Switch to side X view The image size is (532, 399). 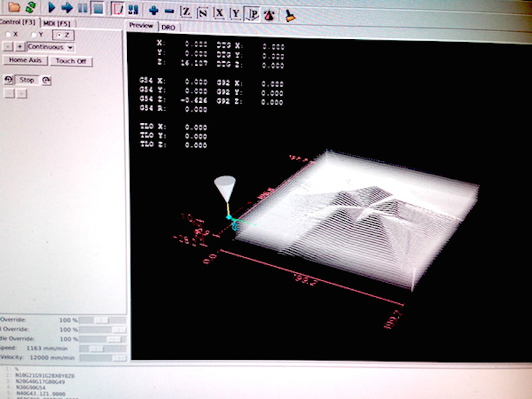click(x=219, y=13)
